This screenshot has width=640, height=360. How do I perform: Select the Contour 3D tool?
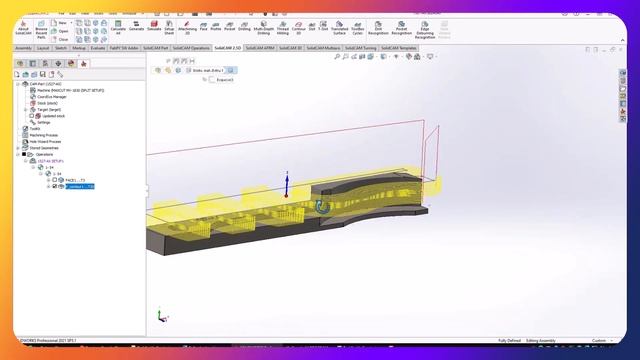(298, 28)
